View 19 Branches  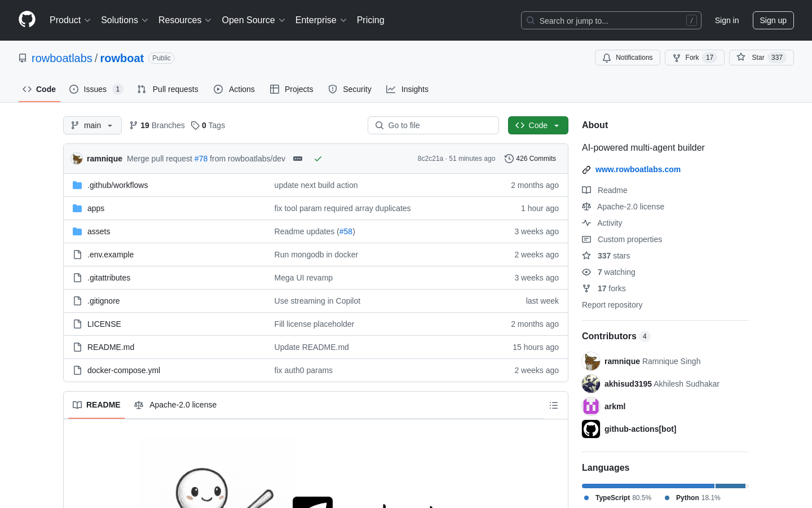pyautogui.click(x=157, y=125)
